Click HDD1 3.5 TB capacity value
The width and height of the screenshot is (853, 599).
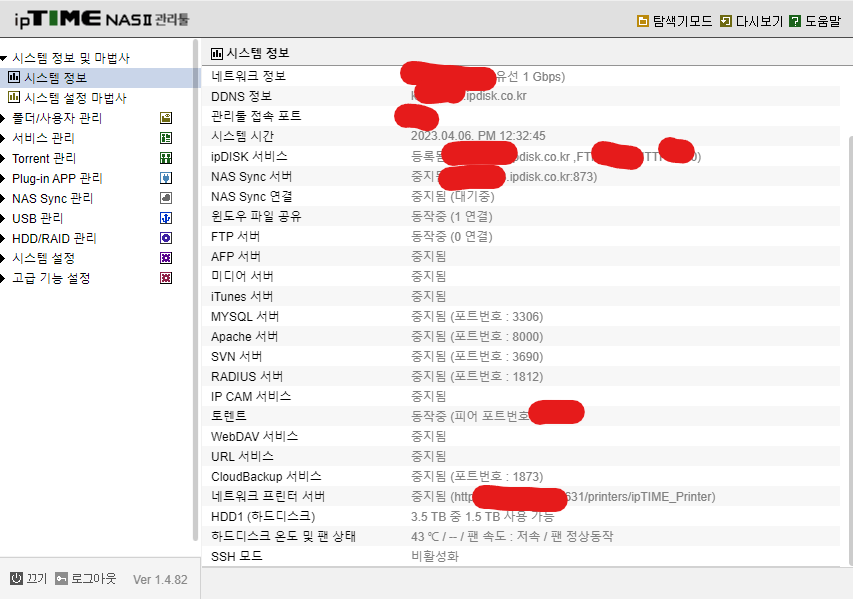482,517
